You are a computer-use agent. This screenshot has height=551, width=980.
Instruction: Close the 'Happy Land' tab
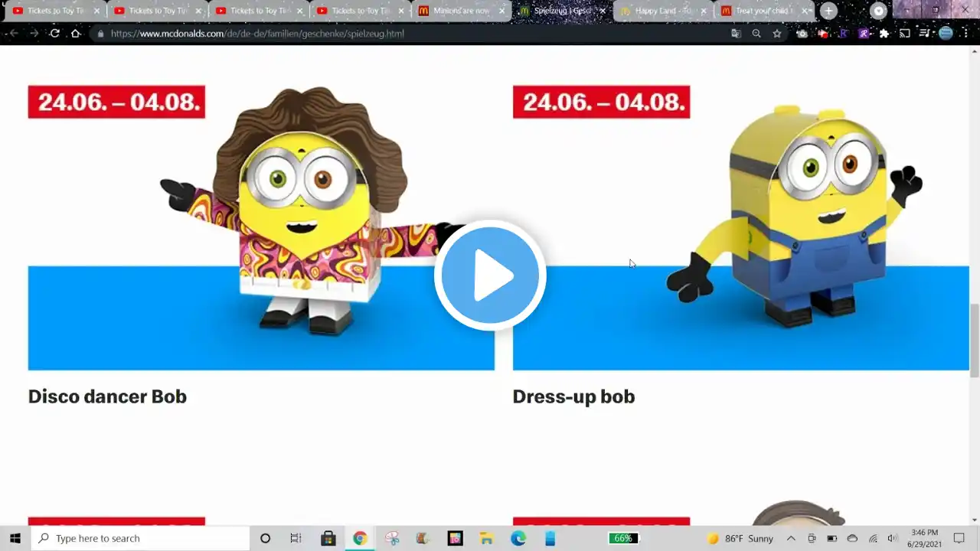click(x=704, y=11)
